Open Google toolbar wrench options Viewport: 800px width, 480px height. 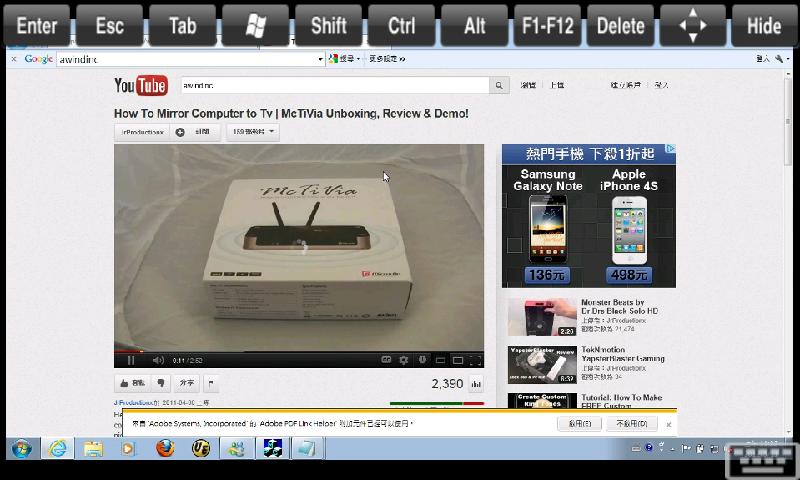point(779,59)
